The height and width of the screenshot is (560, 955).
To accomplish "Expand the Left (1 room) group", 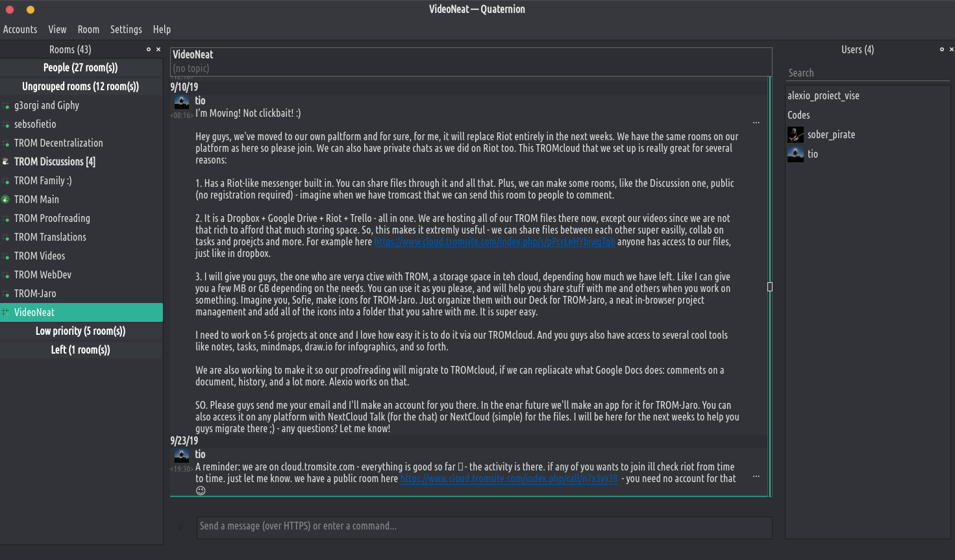I will [81, 350].
